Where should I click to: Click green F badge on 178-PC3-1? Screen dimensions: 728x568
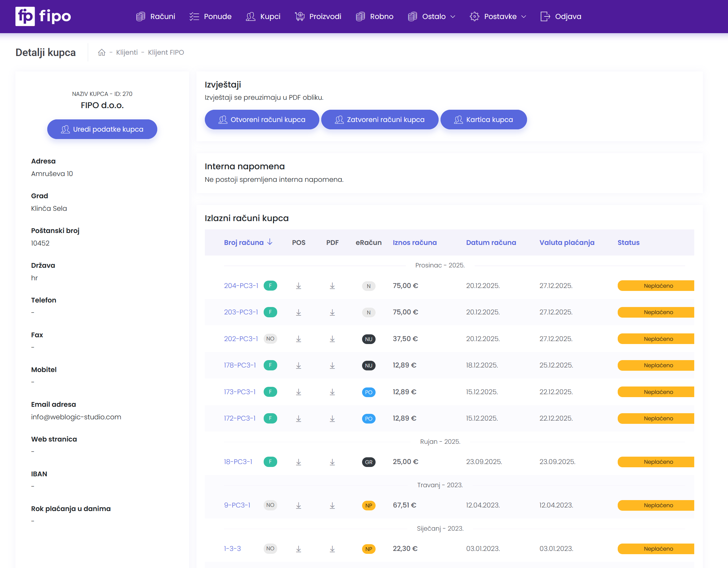270,365
